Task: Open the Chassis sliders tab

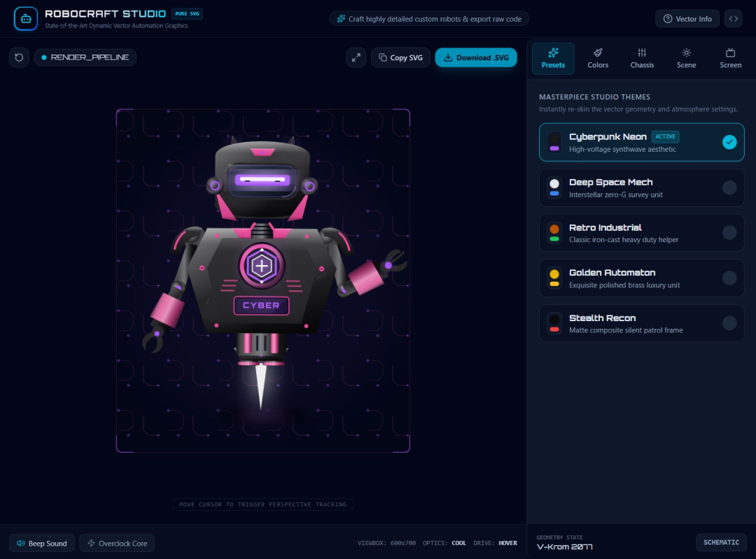Action: point(642,58)
